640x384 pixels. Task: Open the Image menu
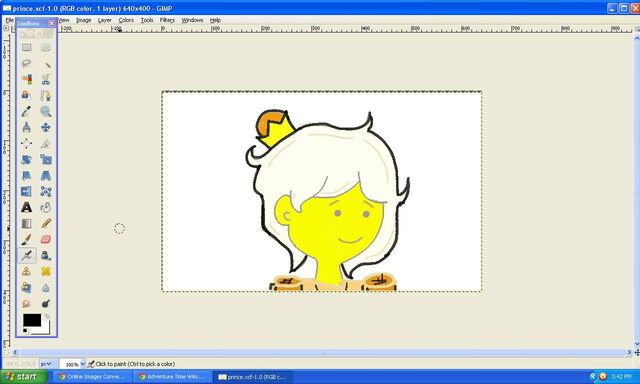[83, 20]
